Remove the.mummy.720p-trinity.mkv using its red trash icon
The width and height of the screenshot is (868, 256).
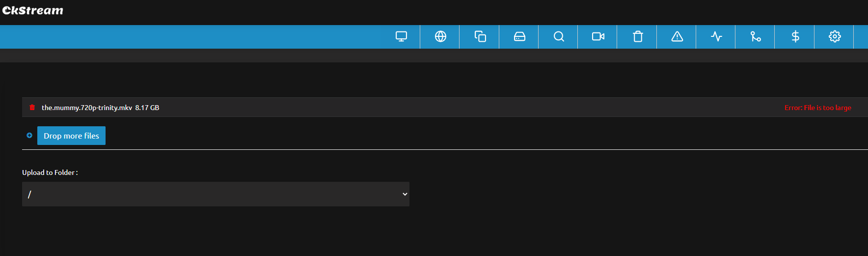[32, 107]
